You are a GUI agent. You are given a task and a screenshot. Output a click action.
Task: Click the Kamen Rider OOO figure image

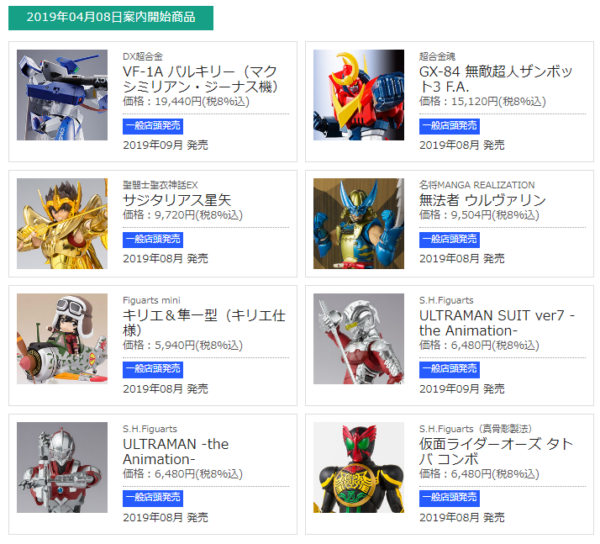click(x=359, y=467)
